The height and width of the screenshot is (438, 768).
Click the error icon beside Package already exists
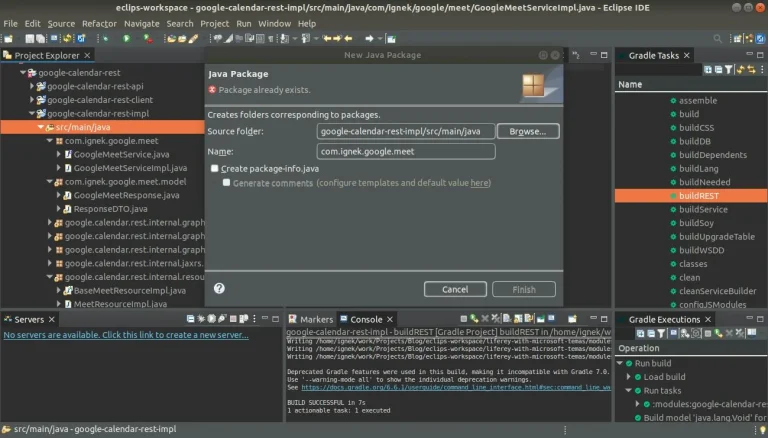click(212, 90)
